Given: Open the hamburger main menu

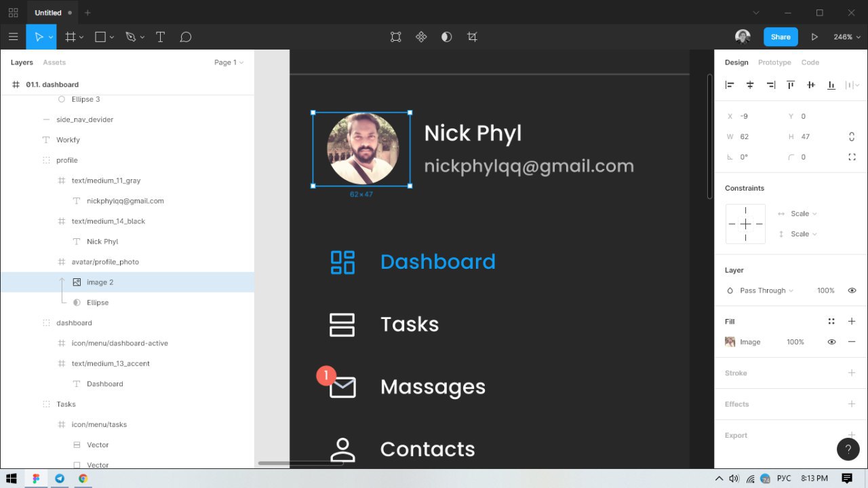Looking at the screenshot, I should 13,37.
